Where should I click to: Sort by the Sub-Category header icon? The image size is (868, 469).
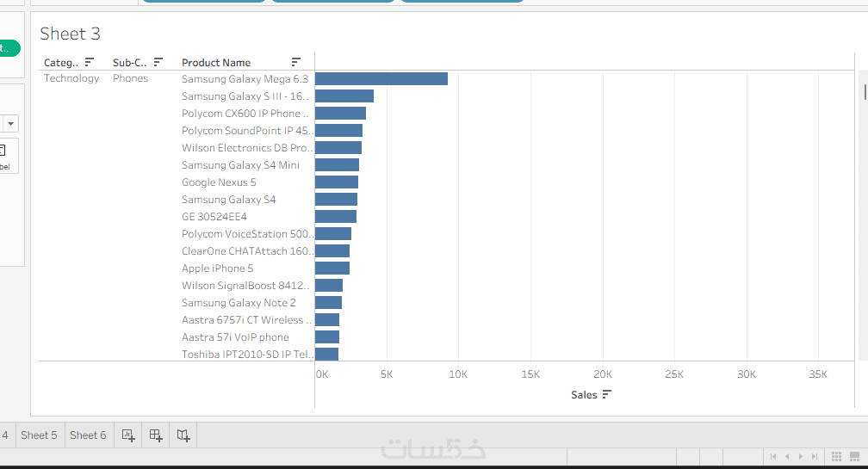158,62
